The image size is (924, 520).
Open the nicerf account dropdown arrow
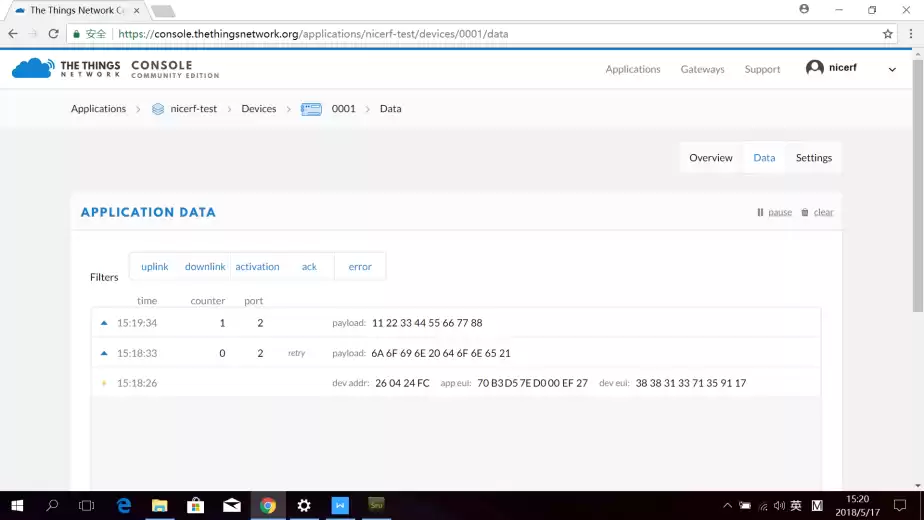tap(892, 69)
